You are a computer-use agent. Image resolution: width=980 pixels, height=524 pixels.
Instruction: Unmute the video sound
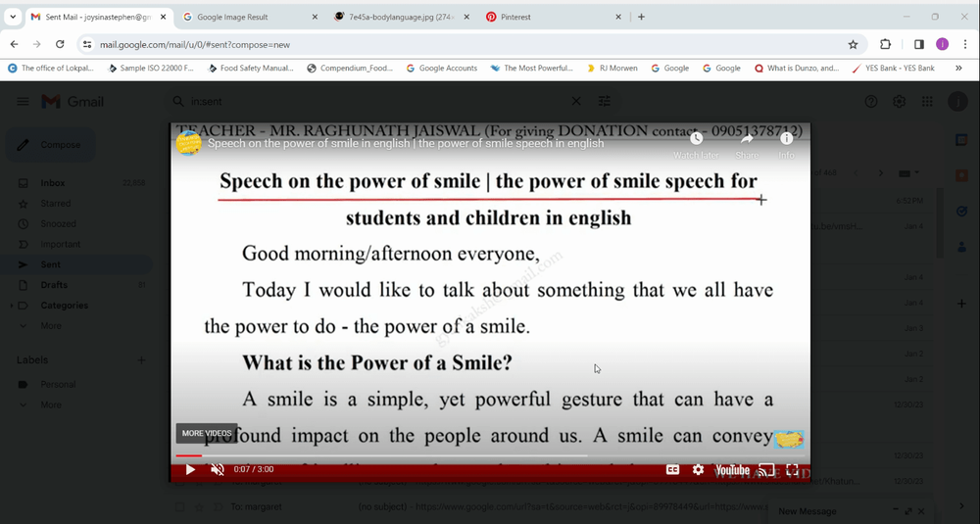tap(218, 470)
